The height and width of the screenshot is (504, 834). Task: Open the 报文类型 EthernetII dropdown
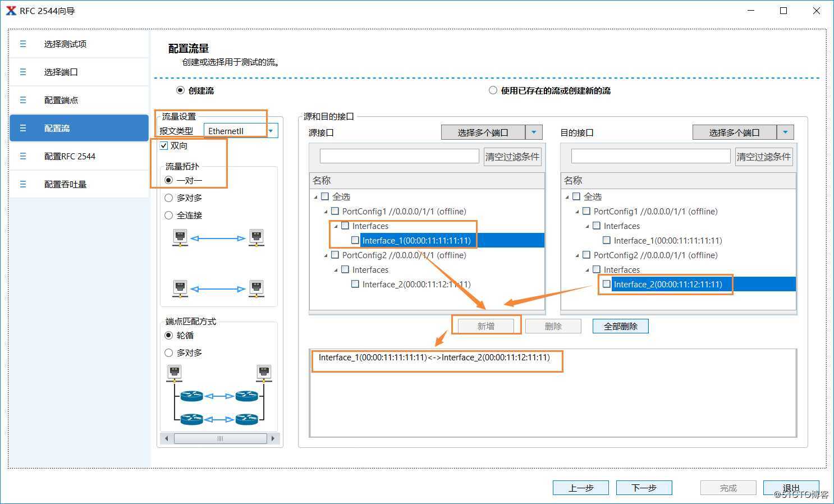click(x=271, y=131)
